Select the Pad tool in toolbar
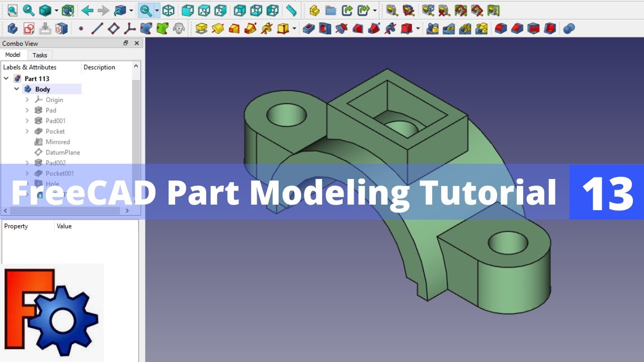The width and height of the screenshot is (644, 362). pos(201,29)
